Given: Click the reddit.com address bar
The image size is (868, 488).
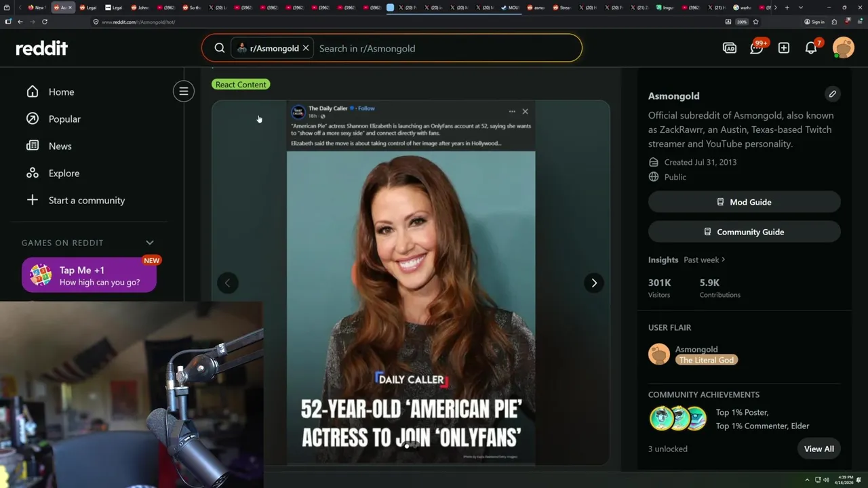Looking at the screenshot, I should click(407, 22).
